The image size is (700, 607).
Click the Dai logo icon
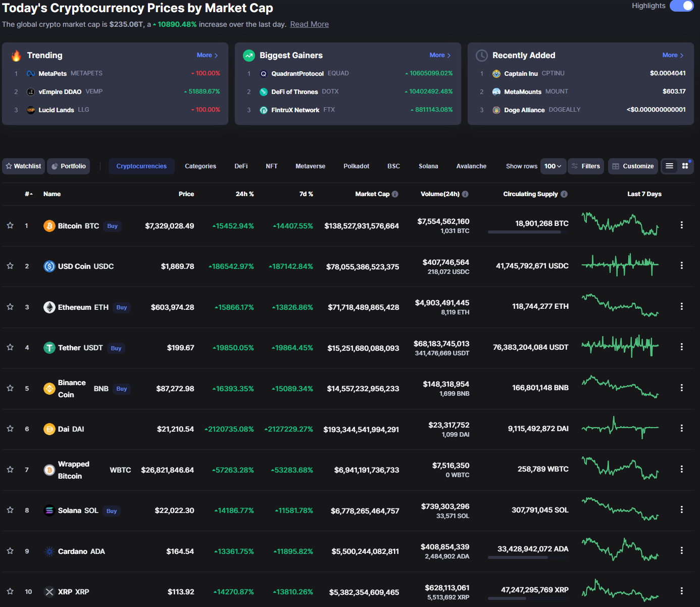coord(49,429)
